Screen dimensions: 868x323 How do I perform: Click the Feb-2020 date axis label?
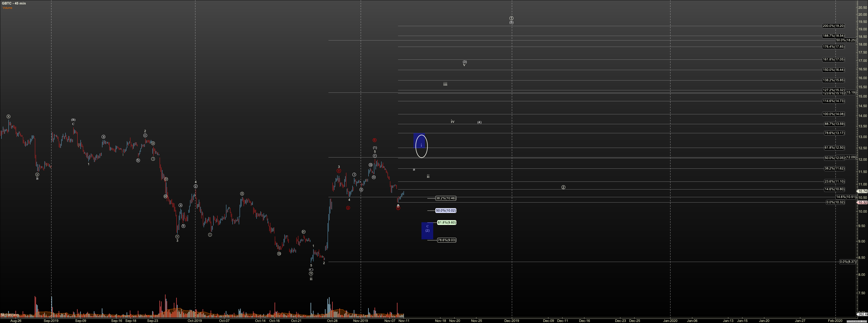pyautogui.click(x=835, y=321)
